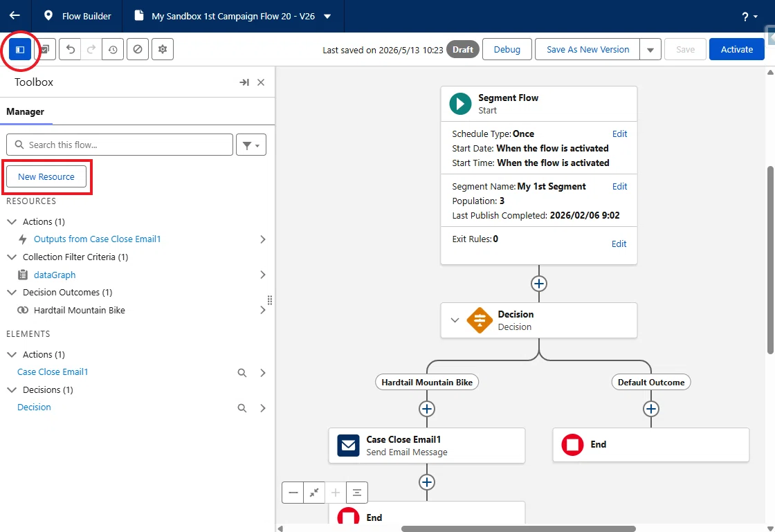Edit the Schedule Type settings
Image resolution: width=775 pixels, height=532 pixels.
(x=619, y=134)
